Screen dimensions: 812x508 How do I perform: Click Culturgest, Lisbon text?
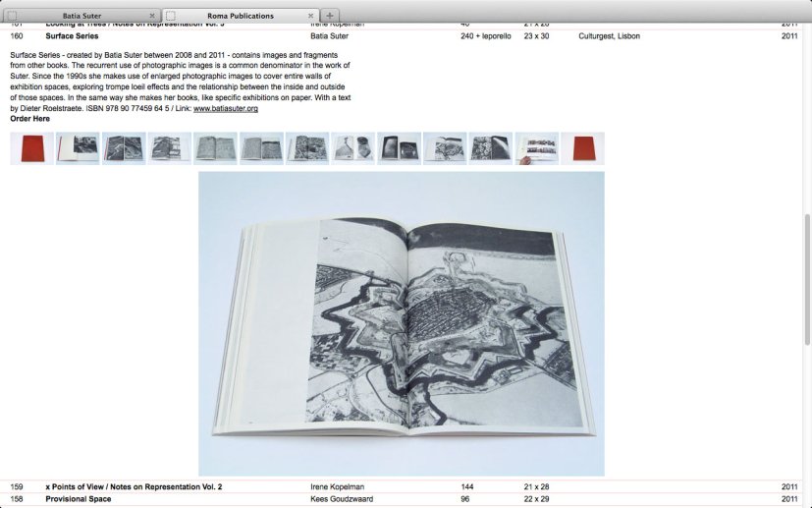[609, 36]
